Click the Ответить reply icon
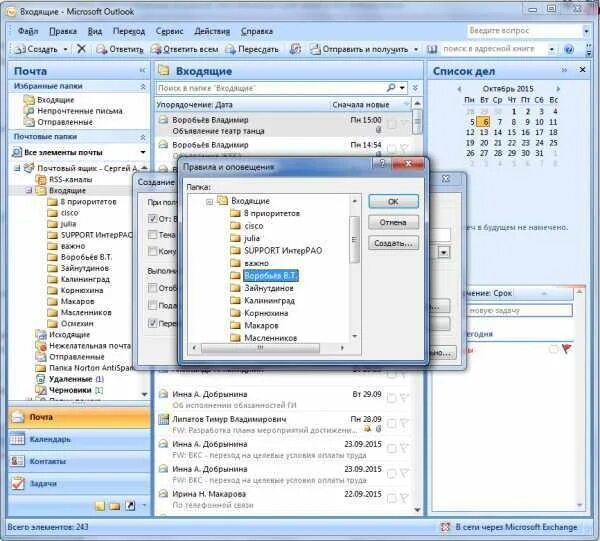 (x=101, y=49)
